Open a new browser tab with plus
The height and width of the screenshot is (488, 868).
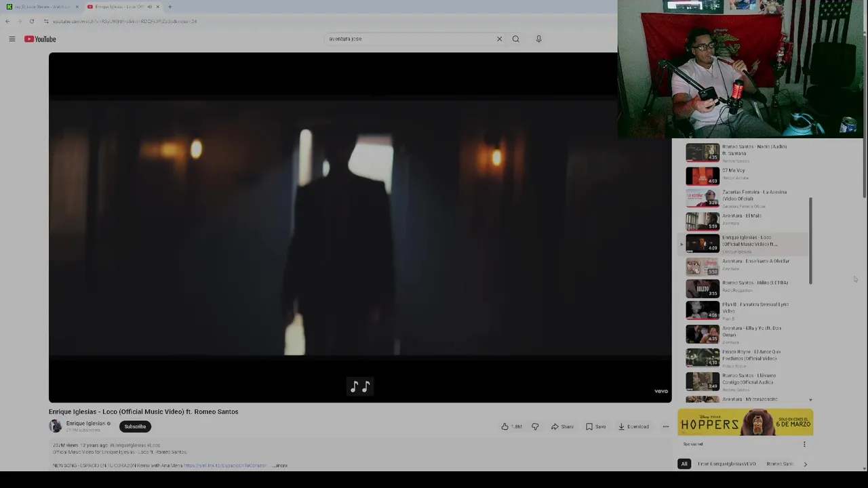tap(170, 7)
